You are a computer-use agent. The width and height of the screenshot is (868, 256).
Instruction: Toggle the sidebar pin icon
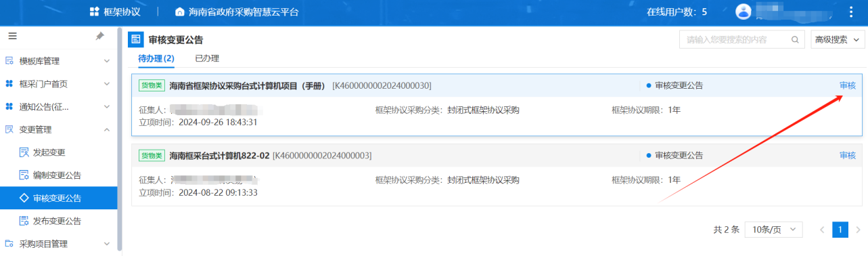[x=100, y=36]
